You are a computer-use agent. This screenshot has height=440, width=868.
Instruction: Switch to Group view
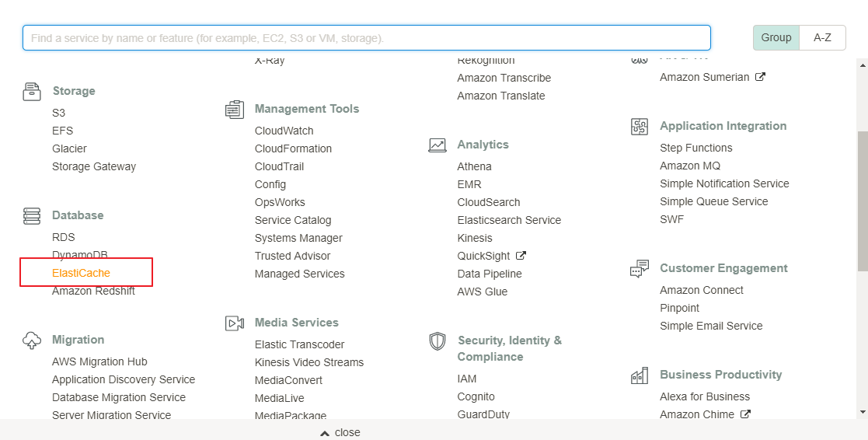[776, 37]
